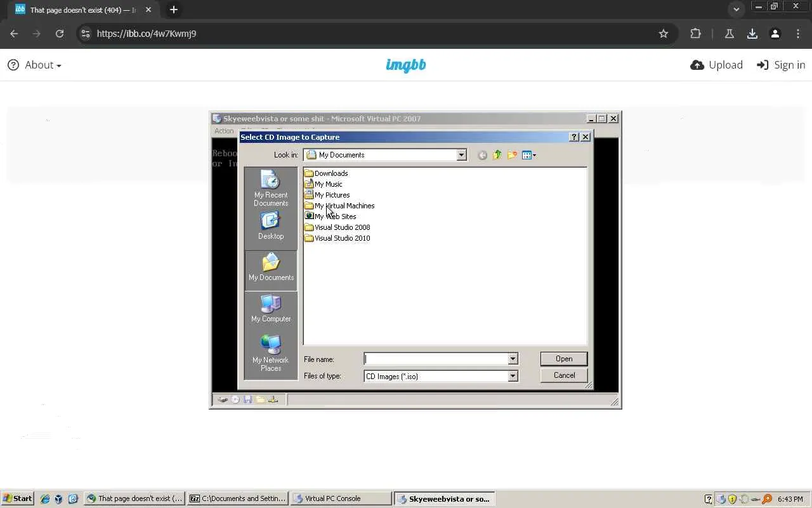
Task: Jump to Desktop in the places bar
Action: (271, 225)
